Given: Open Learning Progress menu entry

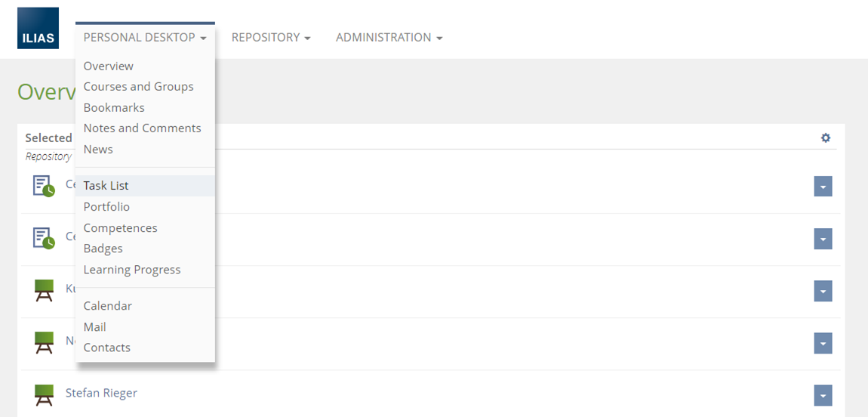Looking at the screenshot, I should 132,270.
